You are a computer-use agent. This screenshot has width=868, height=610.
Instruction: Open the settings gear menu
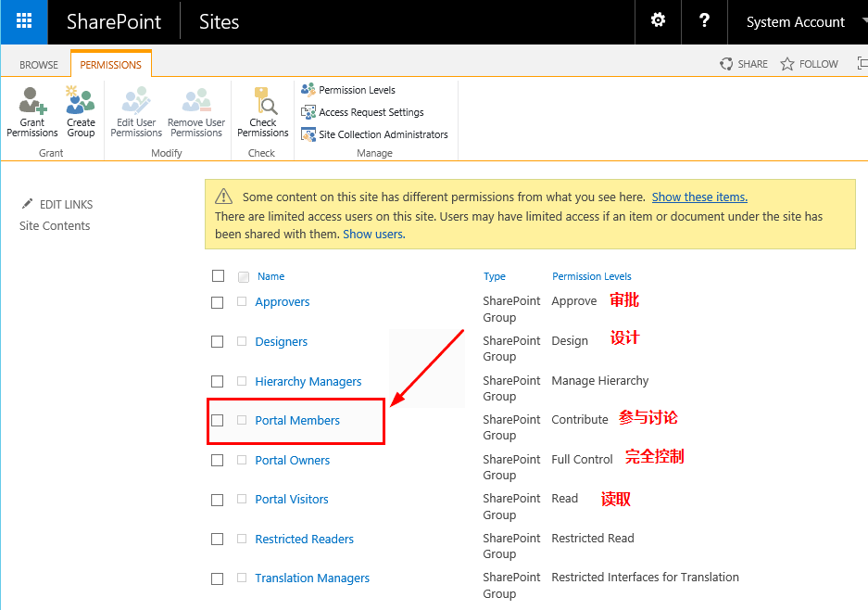click(658, 20)
